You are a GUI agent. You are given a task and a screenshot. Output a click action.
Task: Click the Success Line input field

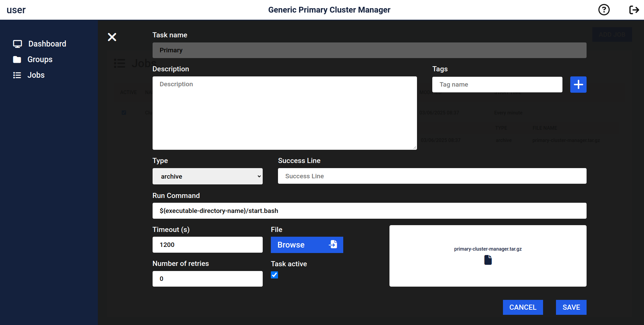(432, 176)
